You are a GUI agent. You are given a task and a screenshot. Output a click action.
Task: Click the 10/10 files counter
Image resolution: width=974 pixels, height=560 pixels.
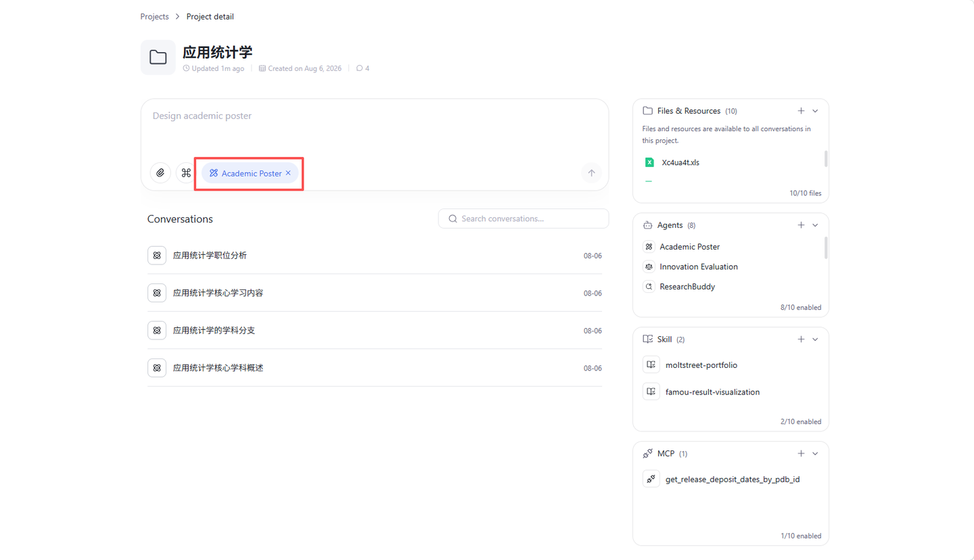click(806, 193)
